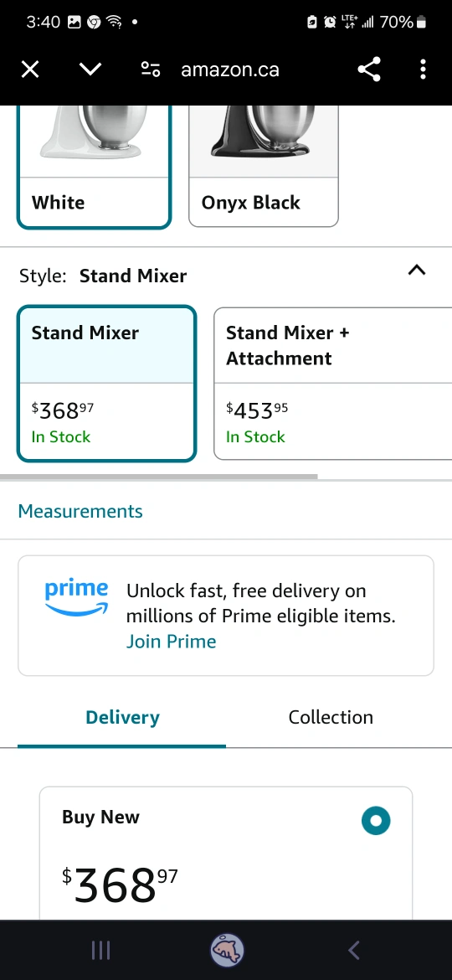Choose Stand Mixer + Attachment style
The image size is (452, 980).
[333, 384]
